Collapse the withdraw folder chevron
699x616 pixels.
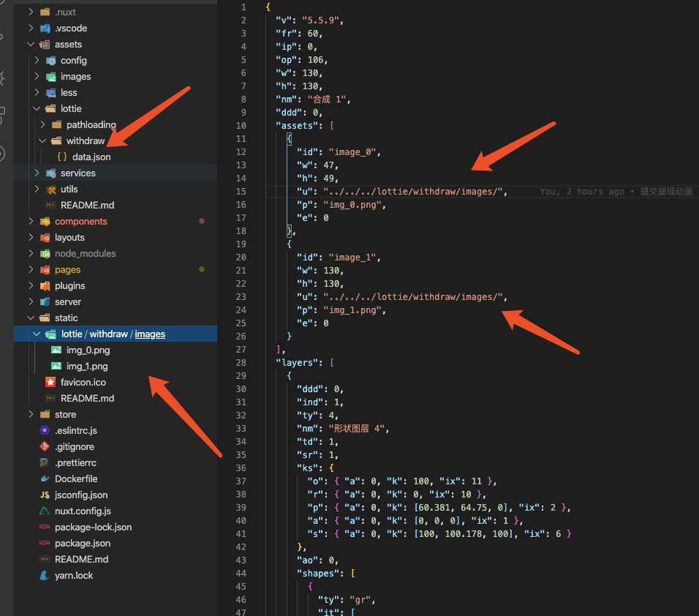[43, 140]
